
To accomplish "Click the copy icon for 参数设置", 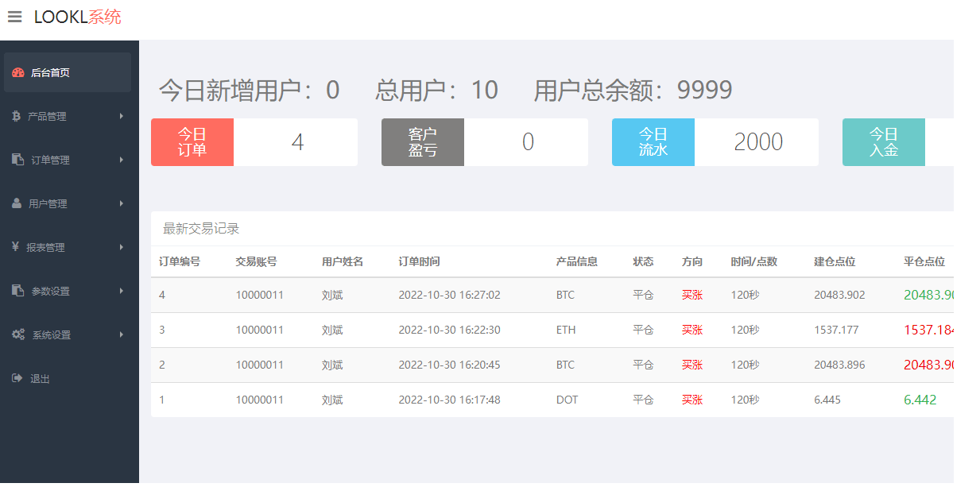I will [x=17, y=291].
